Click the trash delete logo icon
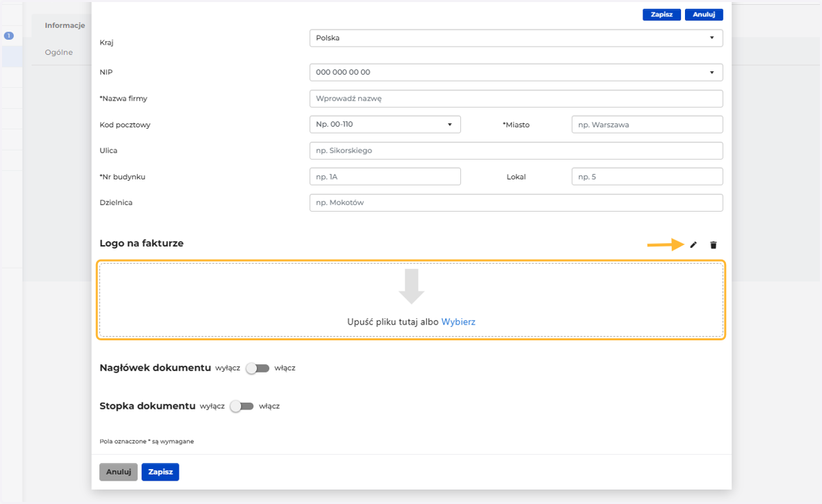822x504 pixels. tap(713, 244)
